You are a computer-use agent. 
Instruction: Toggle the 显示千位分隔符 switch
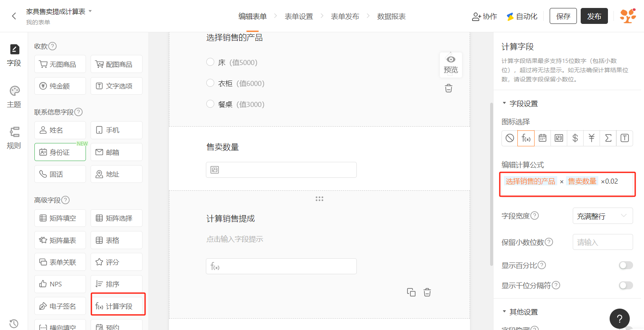coord(626,285)
